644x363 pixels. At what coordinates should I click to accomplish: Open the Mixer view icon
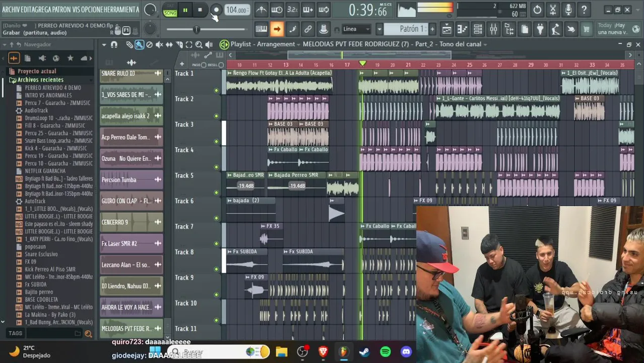click(x=493, y=29)
